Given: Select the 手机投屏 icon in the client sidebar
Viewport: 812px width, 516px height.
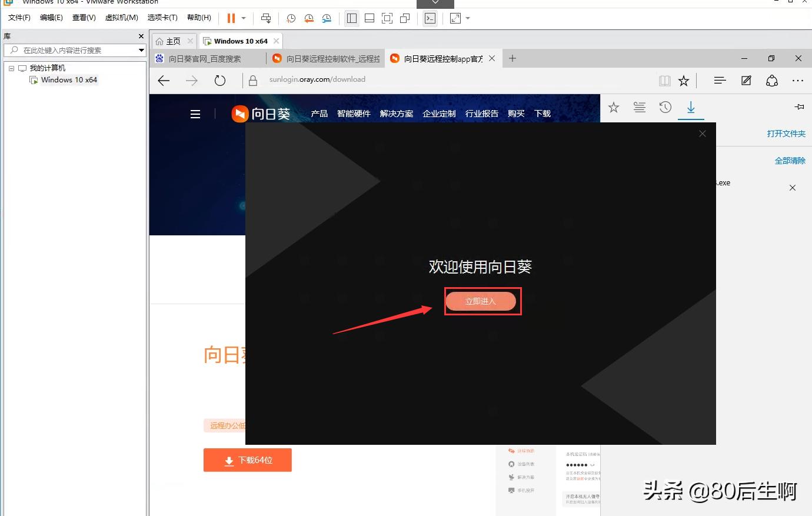Looking at the screenshot, I should tap(513, 490).
